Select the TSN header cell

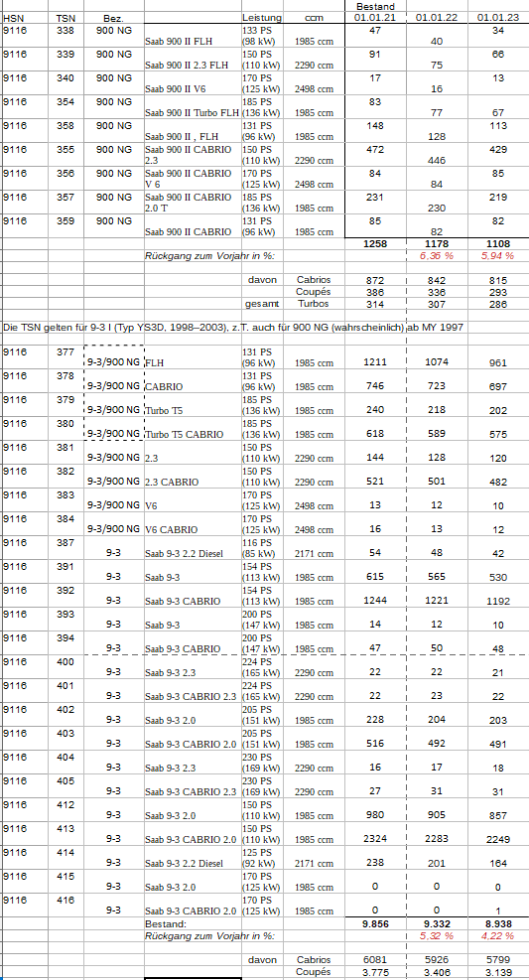pos(66,18)
